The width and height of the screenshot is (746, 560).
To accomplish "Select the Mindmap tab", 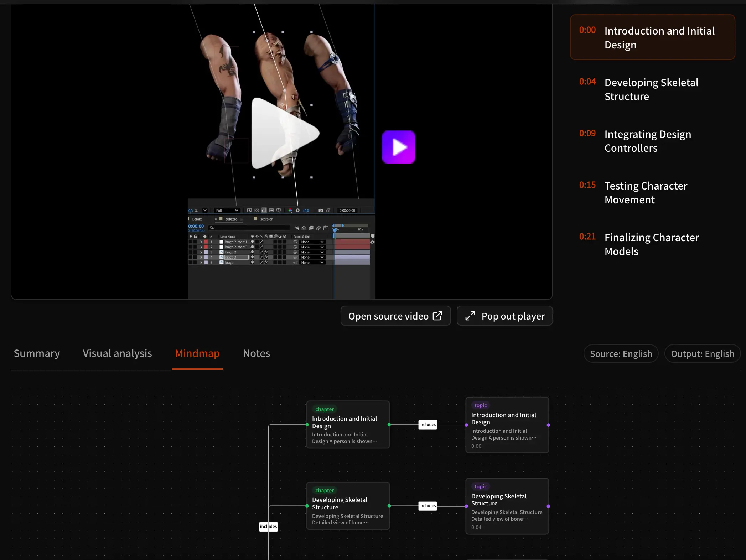I will coord(197,353).
